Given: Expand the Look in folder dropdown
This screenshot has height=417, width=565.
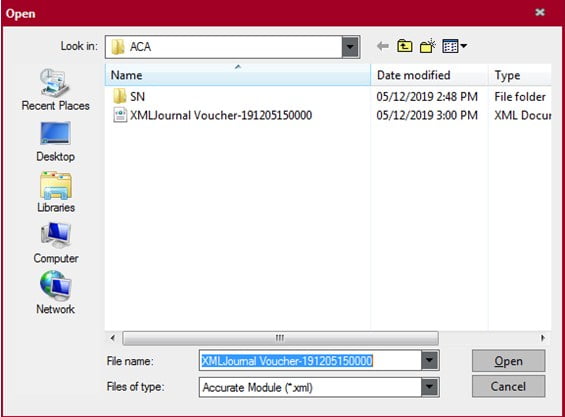Looking at the screenshot, I should coord(350,47).
